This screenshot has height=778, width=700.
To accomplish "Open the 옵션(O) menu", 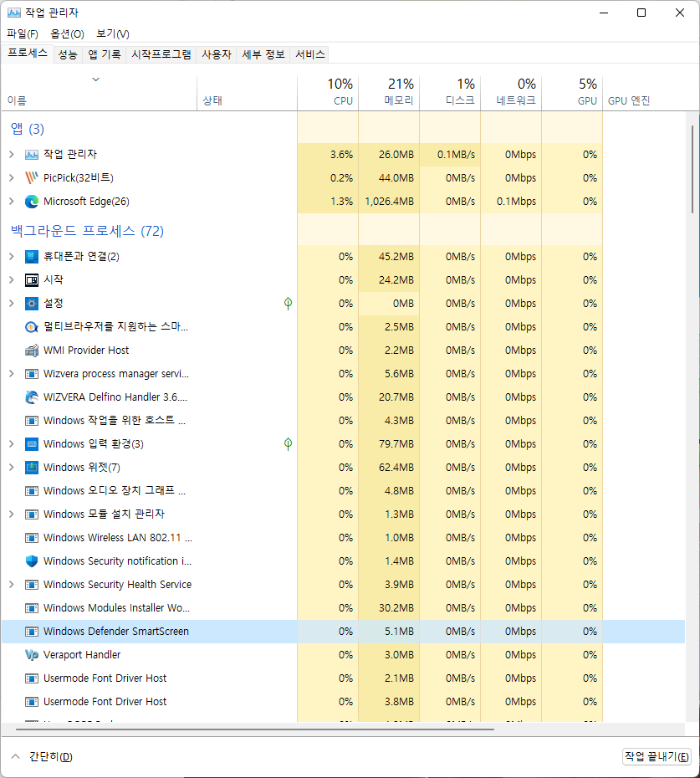I will pos(67,33).
